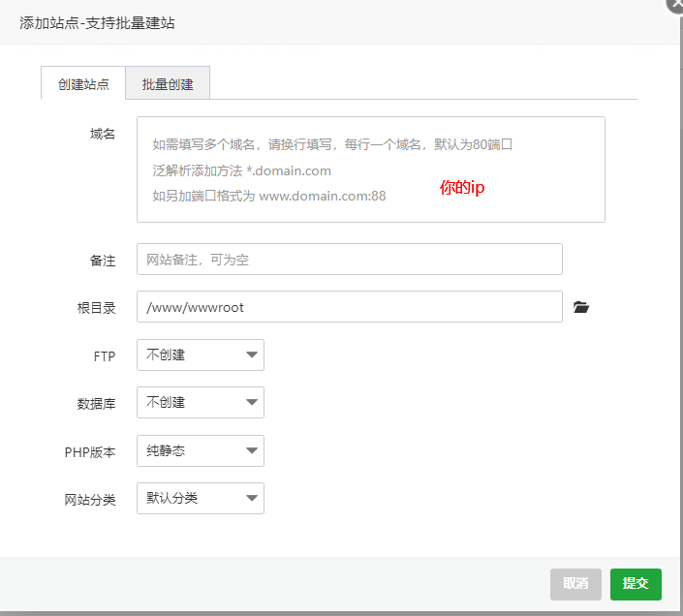Expand the FTP dropdown

(200, 355)
